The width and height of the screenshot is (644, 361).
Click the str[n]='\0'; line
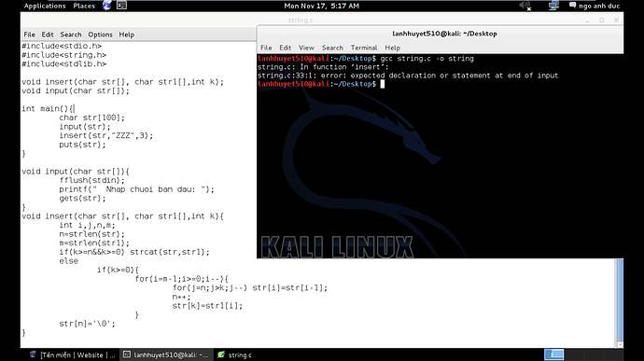[x=87, y=324]
